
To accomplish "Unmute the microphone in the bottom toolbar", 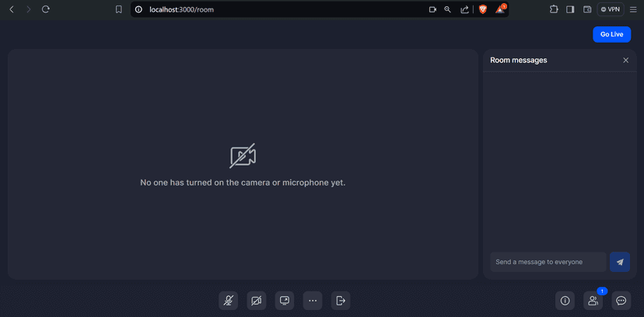I will [x=228, y=301].
